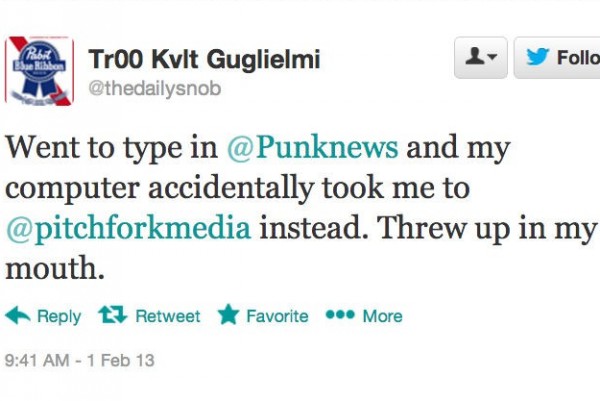Click the person silhouette icon
600x401 pixels.
pyautogui.click(x=472, y=57)
